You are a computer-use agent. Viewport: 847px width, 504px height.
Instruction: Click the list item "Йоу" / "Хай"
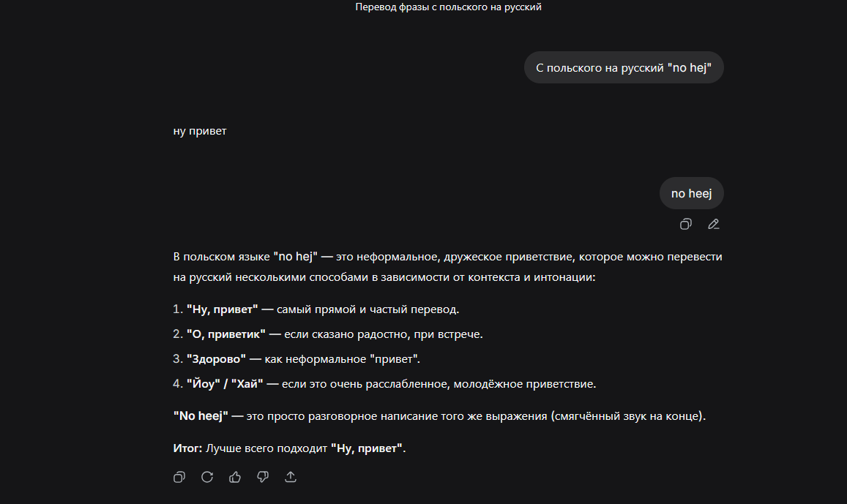(x=225, y=384)
